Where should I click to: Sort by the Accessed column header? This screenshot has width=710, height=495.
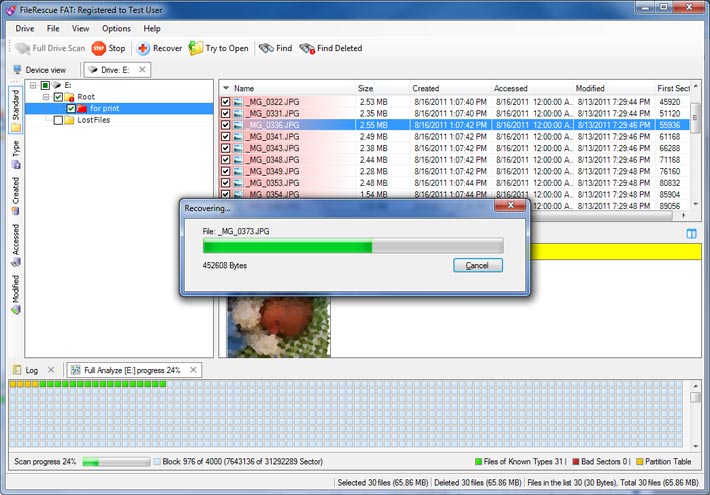pos(532,88)
